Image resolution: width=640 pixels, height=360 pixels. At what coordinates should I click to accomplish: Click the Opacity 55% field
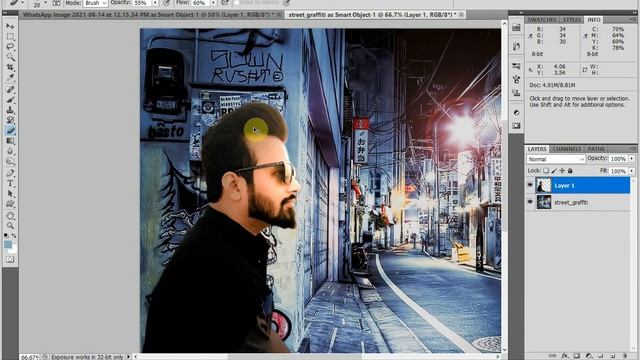pyautogui.click(x=142, y=3)
